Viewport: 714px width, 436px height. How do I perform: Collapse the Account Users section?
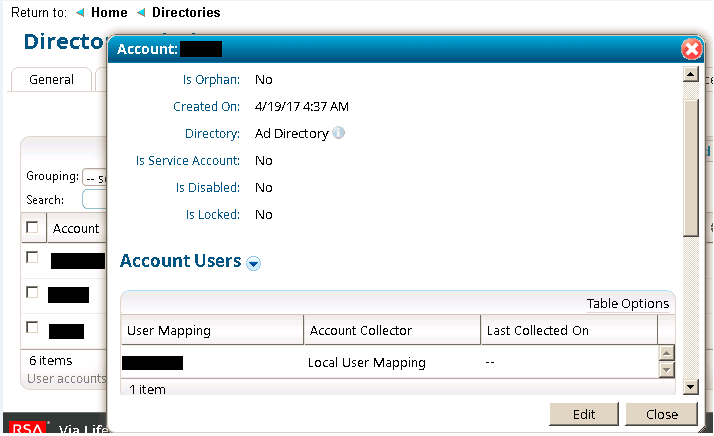point(253,263)
